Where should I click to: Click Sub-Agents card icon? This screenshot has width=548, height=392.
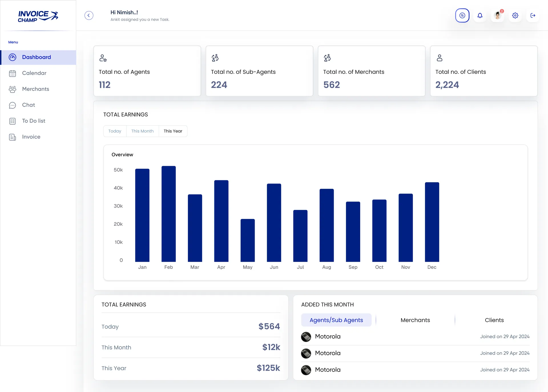click(x=215, y=58)
